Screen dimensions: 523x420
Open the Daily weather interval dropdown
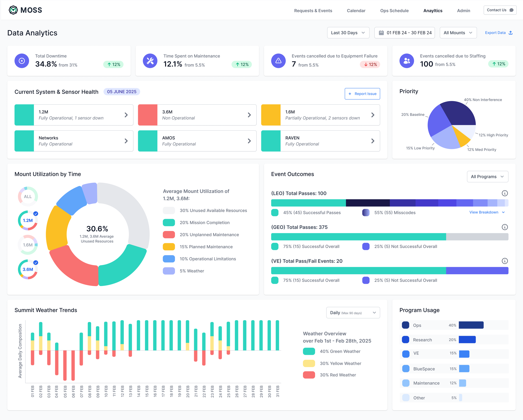(x=353, y=313)
